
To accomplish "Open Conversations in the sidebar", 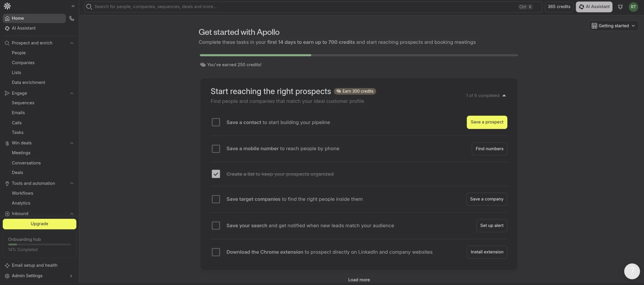I will click(26, 163).
